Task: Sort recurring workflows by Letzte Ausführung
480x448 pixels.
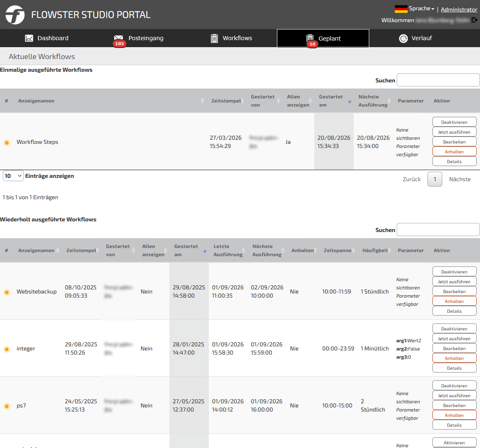Action: [x=228, y=250]
